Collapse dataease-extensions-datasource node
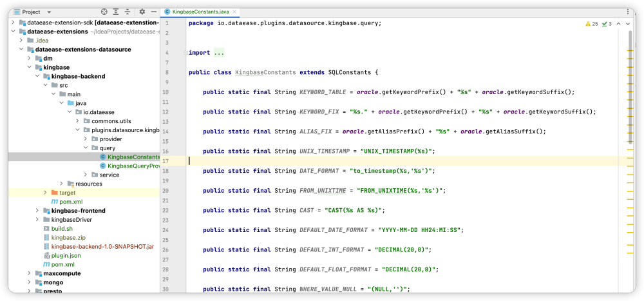 21,50
